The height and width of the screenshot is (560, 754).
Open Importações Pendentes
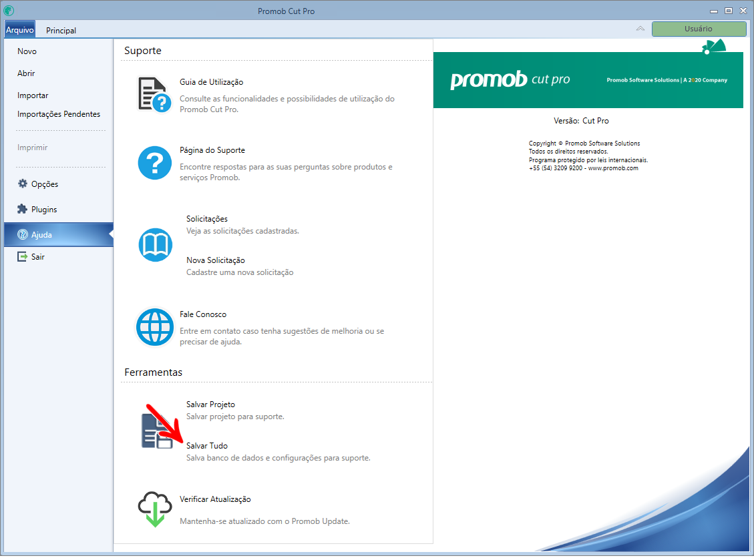coord(59,114)
